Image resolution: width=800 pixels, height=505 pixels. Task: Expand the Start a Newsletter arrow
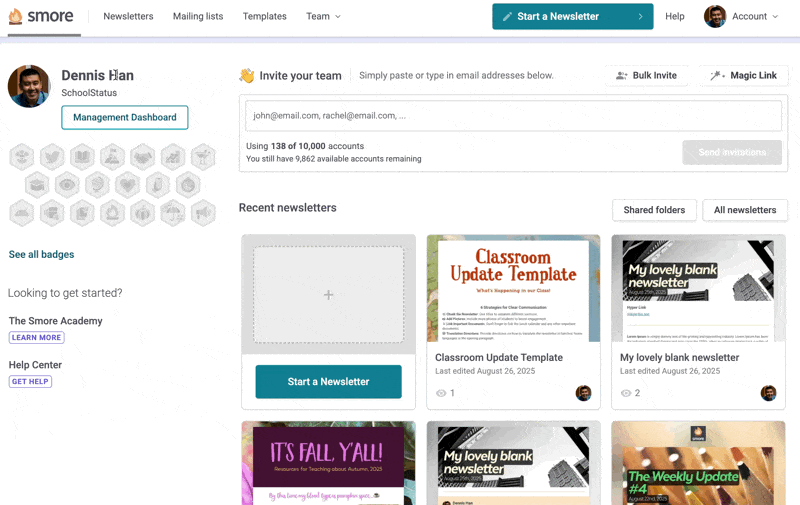pos(640,16)
